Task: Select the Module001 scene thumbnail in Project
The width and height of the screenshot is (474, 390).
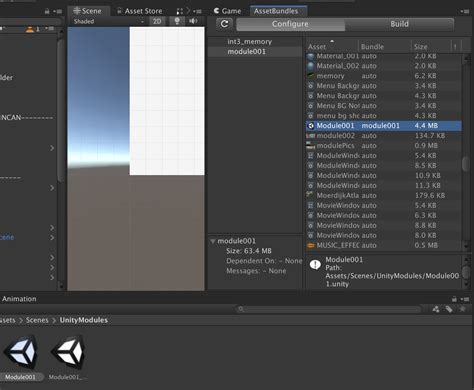Action: pyautogui.click(x=21, y=358)
